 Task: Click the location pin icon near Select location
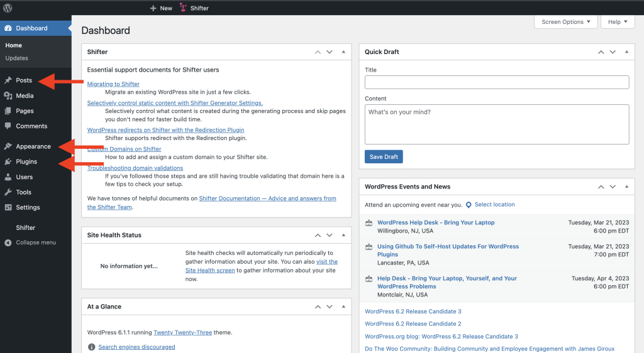coord(469,205)
